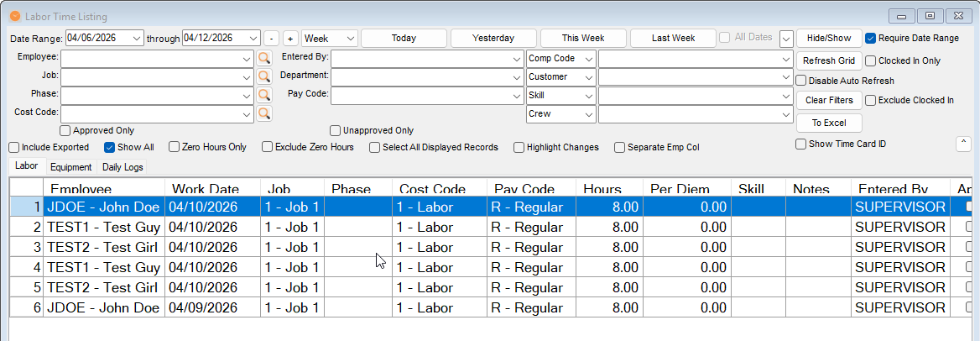Click the Job lookup magnifier icon

tap(263, 77)
